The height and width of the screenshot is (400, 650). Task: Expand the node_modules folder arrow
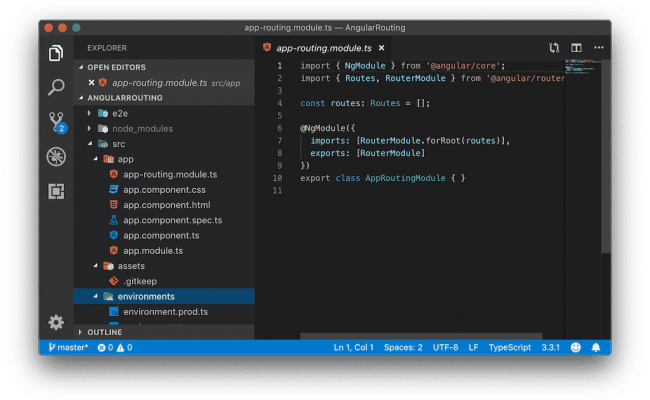coord(89,128)
